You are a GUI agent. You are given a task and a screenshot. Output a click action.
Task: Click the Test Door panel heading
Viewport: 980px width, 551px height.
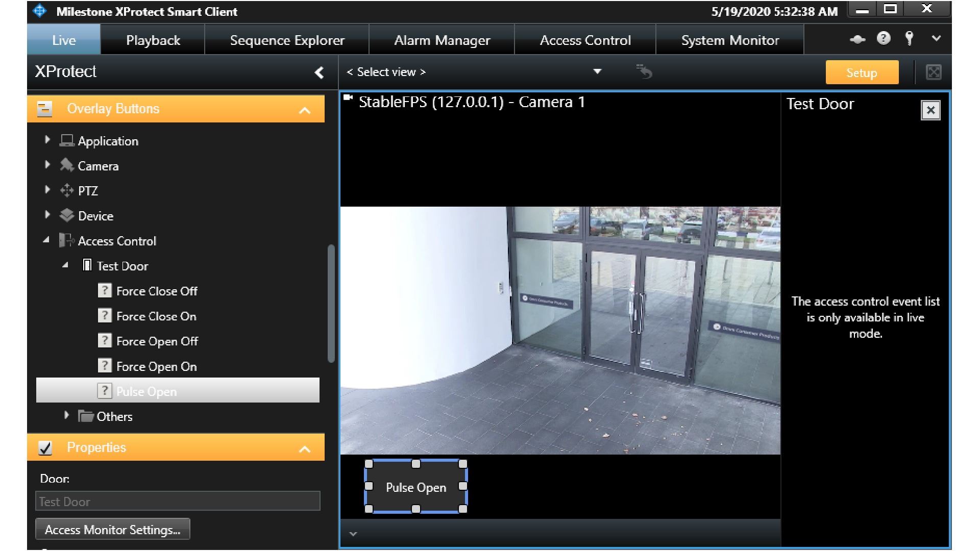tap(820, 104)
